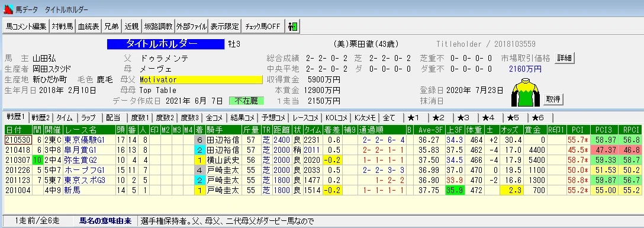
Task: Click 詳細 button next to 市場取引価格
Action: [x=564, y=58]
